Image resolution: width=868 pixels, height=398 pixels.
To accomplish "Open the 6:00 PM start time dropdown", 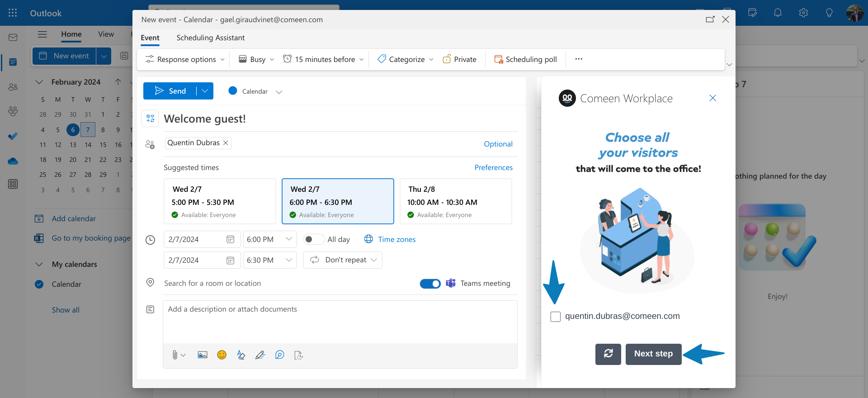I will coord(270,239).
